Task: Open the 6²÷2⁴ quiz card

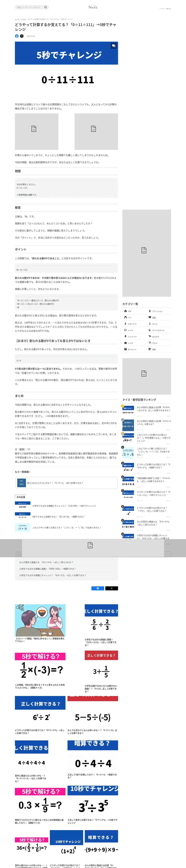Action: pyautogui.click(x=40, y=715)
